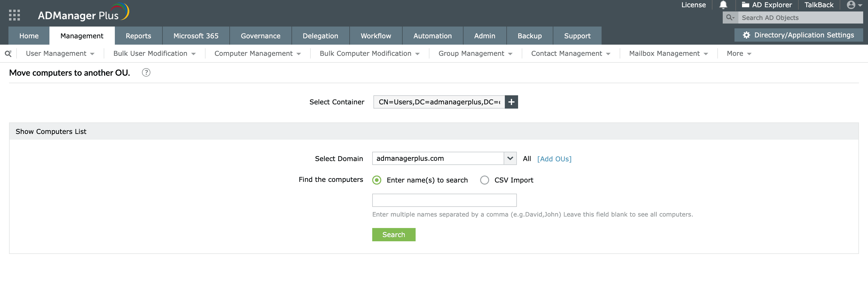Viewport: 868px width, 301px height.
Task: Choose the CSV Import option
Action: 485,180
